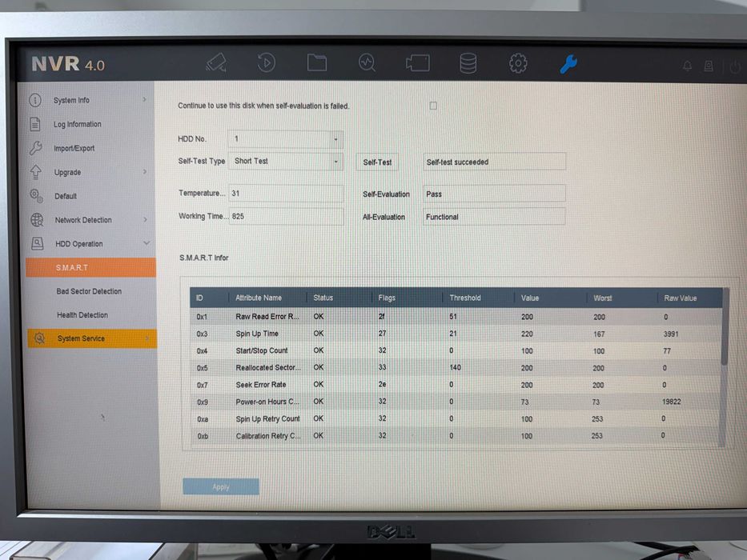
Task: Click the Upgrade arrow icon
Action: [36, 171]
